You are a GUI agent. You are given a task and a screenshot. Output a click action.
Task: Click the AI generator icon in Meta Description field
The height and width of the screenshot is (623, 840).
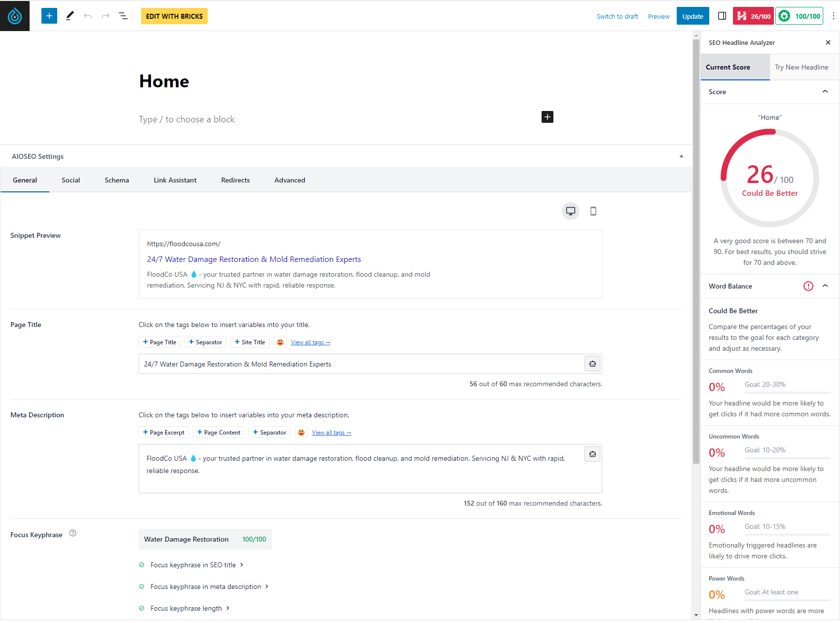[x=592, y=454]
